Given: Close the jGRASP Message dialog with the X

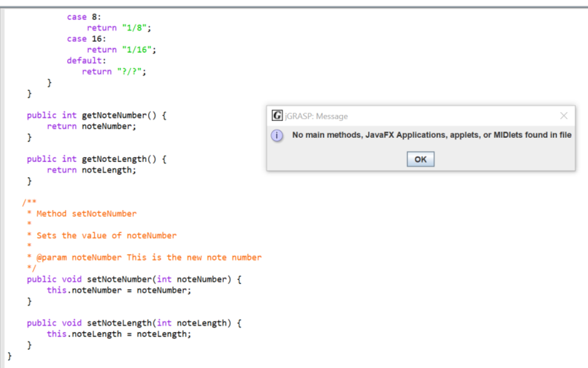Looking at the screenshot, I should [x=563, y=115].
